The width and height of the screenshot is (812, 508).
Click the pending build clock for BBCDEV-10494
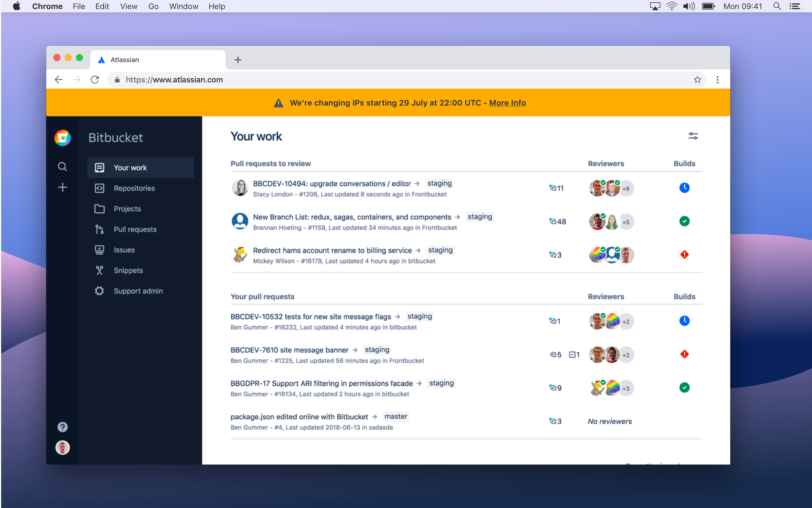685,188
